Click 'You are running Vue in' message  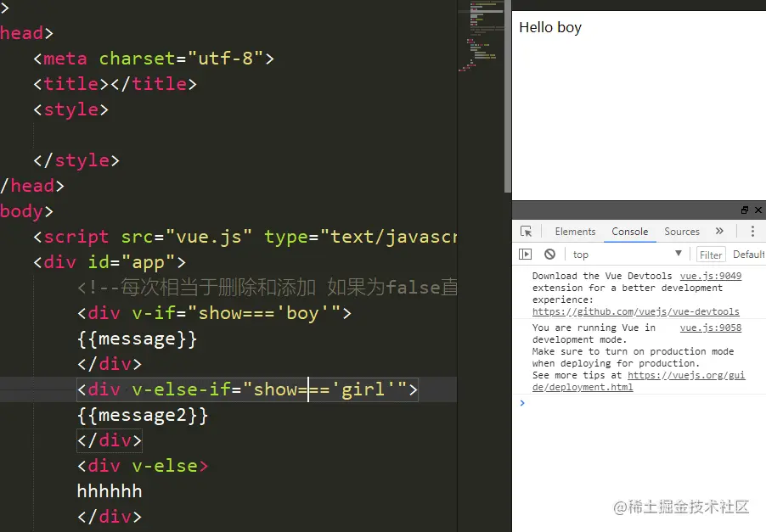tap(594, 328)
